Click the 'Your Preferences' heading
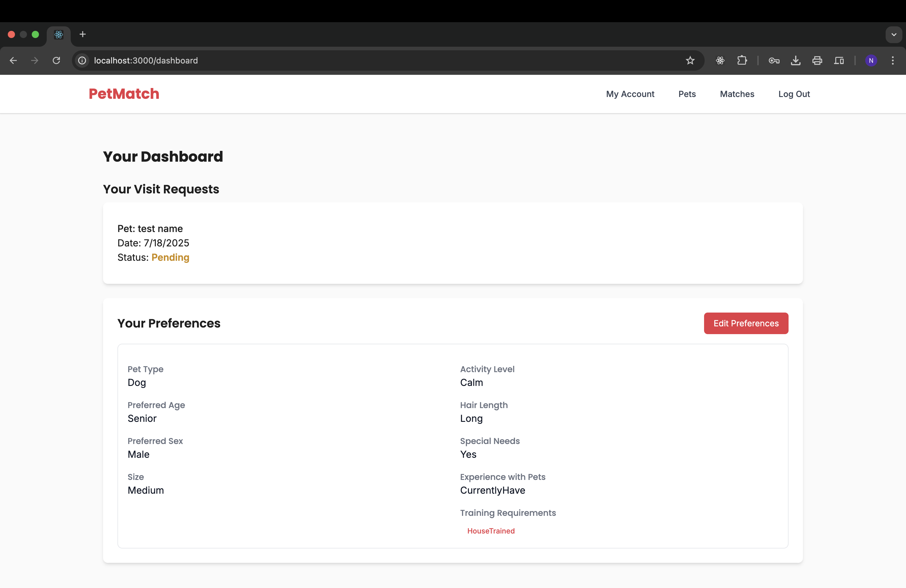Screen dimensions: 906x588 tap(169, 323)
